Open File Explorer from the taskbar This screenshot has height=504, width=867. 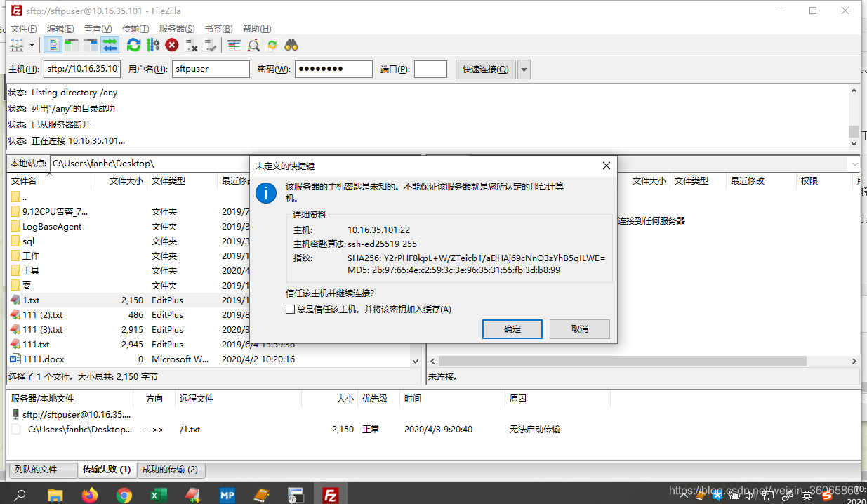[55, 495]
